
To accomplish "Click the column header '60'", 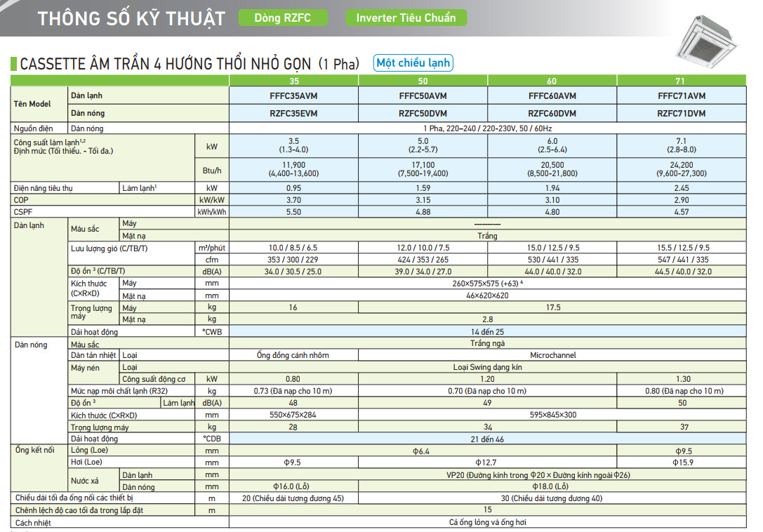I will point(552,81).
